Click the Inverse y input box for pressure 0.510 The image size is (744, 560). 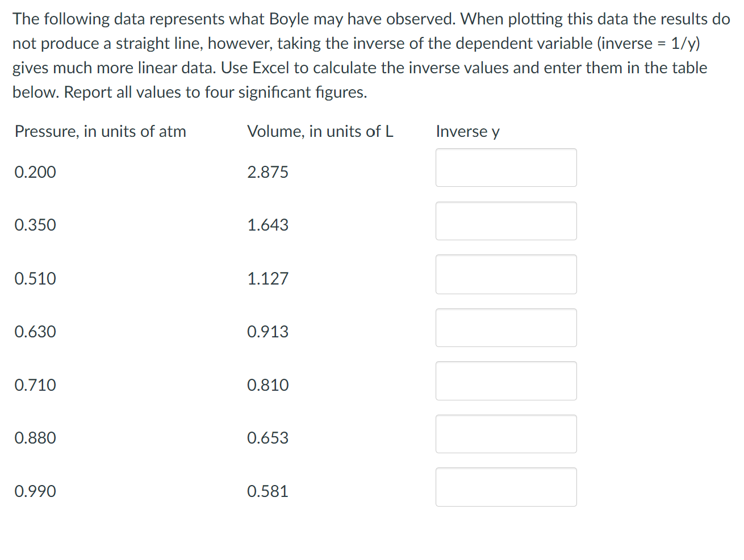point(505,274)
